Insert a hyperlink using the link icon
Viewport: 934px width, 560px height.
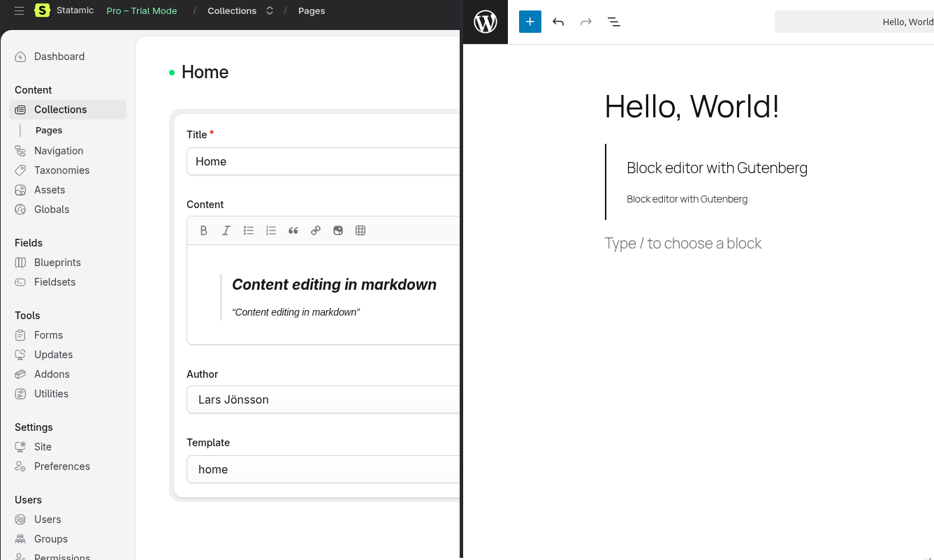(x=315, y=230)
